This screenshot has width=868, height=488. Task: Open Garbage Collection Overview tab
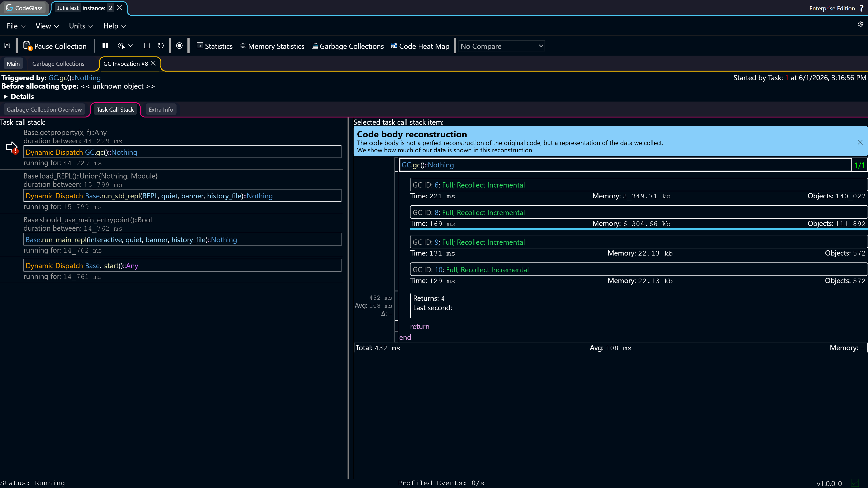(44, 109)
